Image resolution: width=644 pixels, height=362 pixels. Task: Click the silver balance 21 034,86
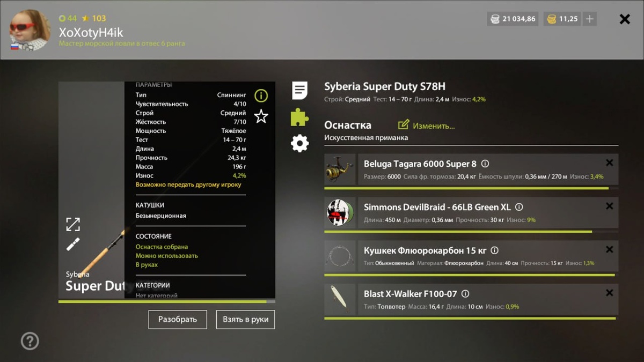pyautogui.click(x=513, y=19)
